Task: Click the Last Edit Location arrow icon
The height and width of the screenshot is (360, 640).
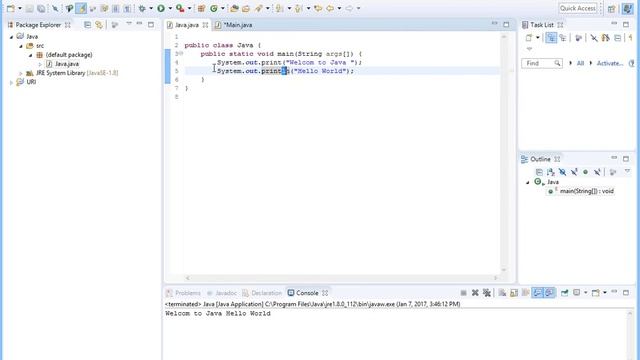Action: [x=318, y=8]
